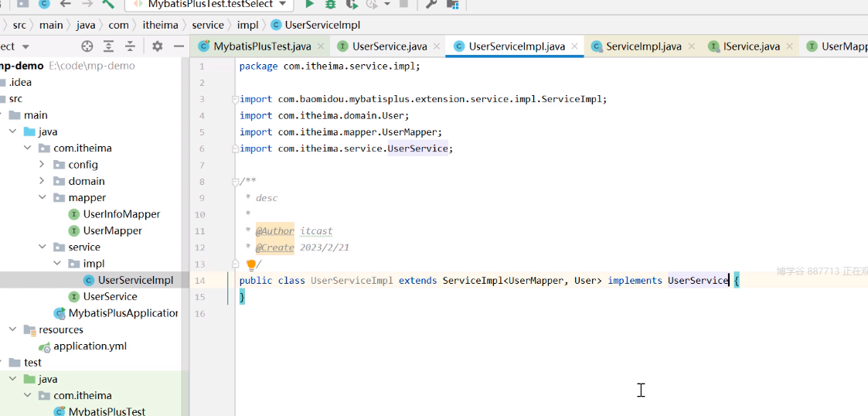
Task: Click the yellow light bulb intention icon
Action: (250, 264)
